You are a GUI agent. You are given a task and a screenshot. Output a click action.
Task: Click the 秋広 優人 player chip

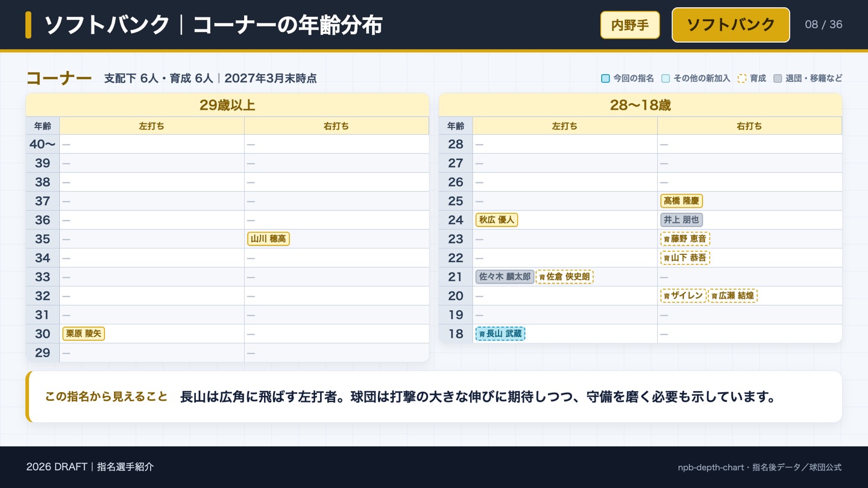(x=497, y=220)
